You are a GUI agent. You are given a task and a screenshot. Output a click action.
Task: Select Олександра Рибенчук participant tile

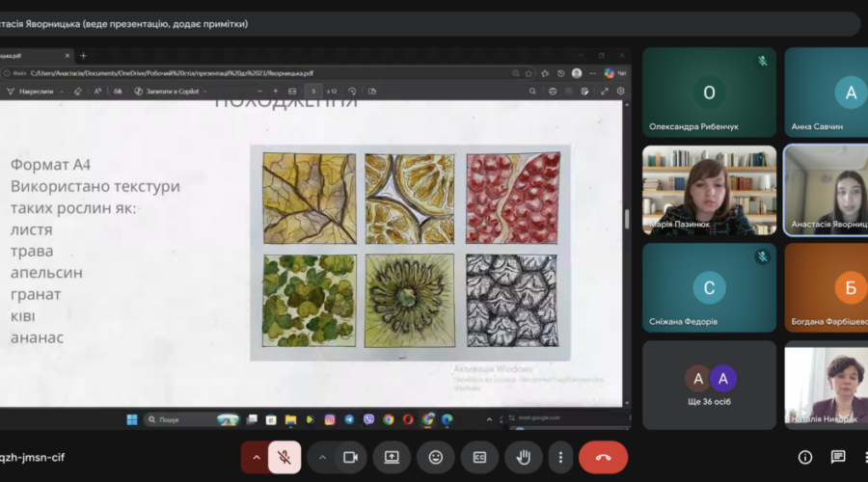click(x=709, y=93)
